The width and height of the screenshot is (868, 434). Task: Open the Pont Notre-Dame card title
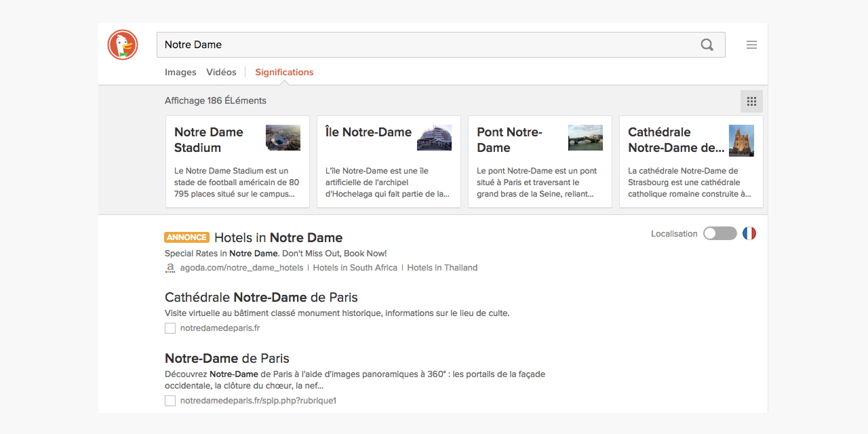click(x=509, y=140)
